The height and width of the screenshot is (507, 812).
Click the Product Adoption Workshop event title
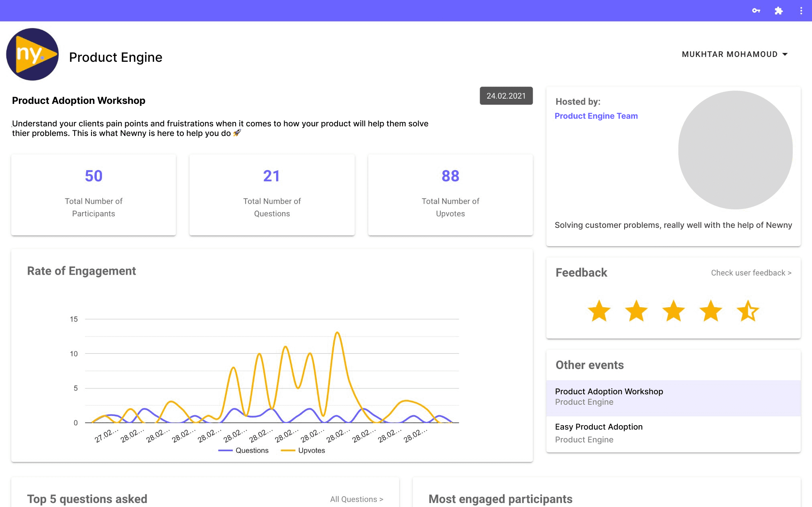[x=79, y=101]
